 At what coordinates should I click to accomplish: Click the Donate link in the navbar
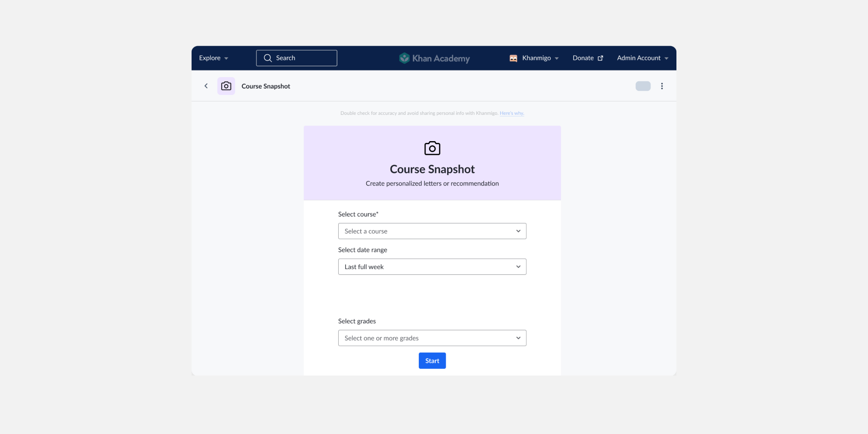[x=583, y=58]
